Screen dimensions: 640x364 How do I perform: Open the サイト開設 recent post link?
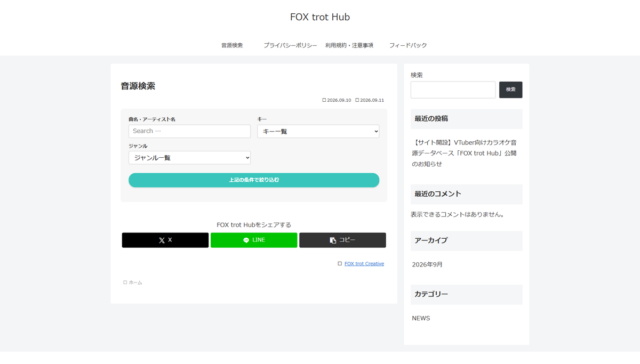tap(465, 153)
